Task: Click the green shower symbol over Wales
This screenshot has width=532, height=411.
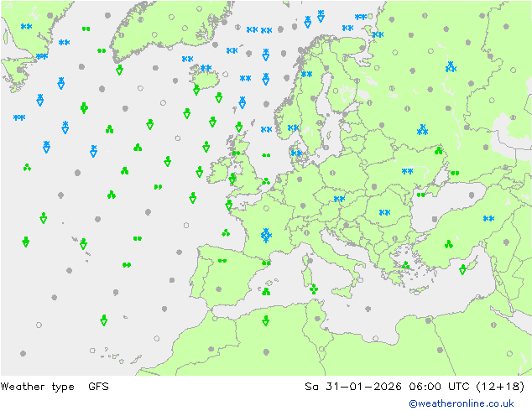Action: 232,179
